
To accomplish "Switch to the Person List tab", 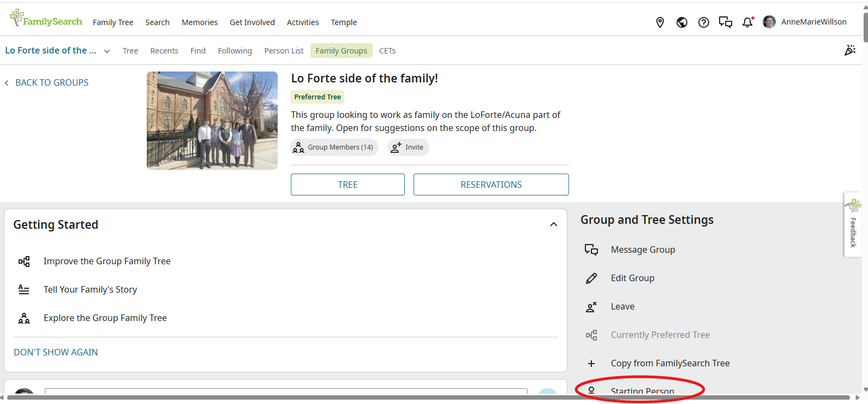I will tap(284, 51).
